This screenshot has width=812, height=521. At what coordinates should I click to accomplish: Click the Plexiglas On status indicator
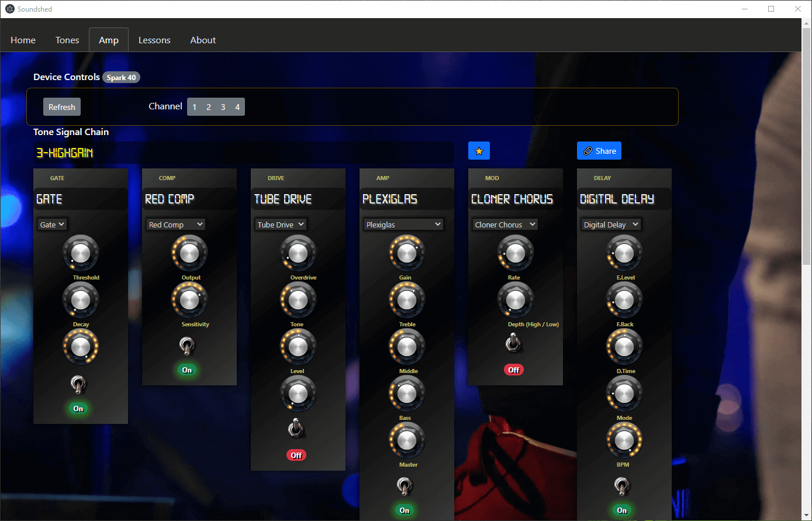[405, 510]
